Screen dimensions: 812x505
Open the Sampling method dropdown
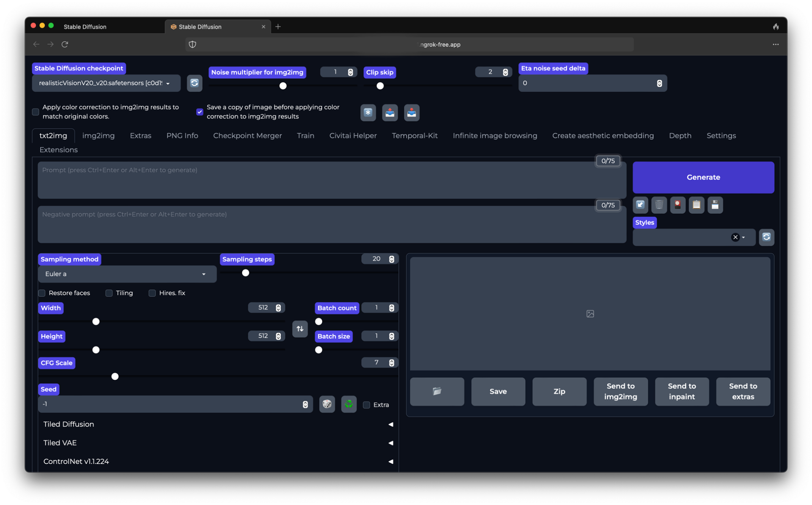click(x=127, y=274)
